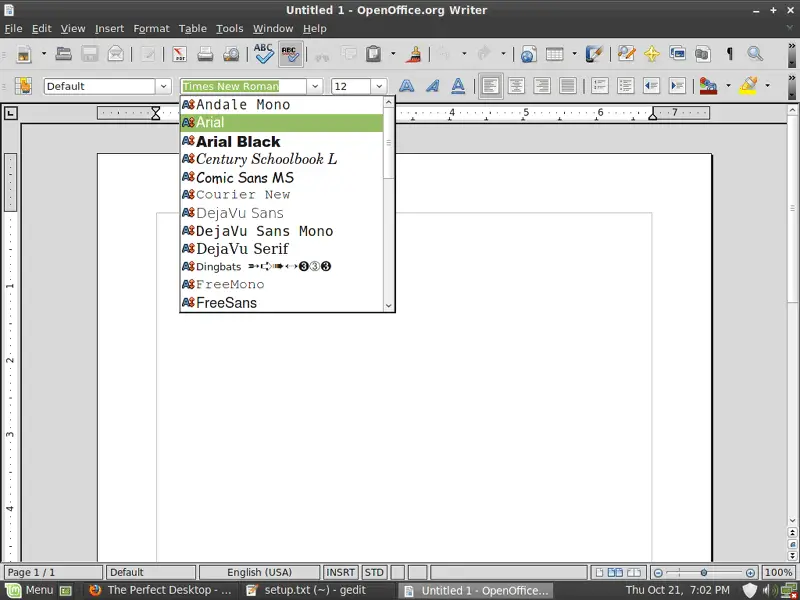Screen dimensions: 800x600
Task: Open the Redo history dropdown arrow
Action: tap(503, 54)
